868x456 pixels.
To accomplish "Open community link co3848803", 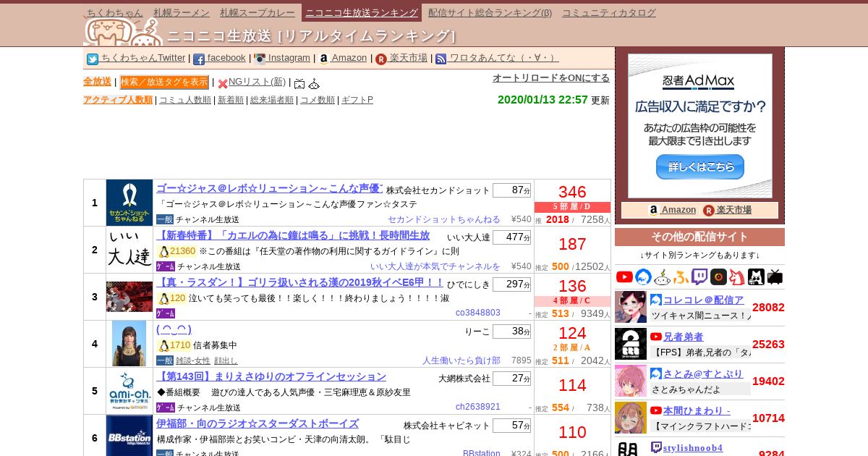I will coord(478,313).
